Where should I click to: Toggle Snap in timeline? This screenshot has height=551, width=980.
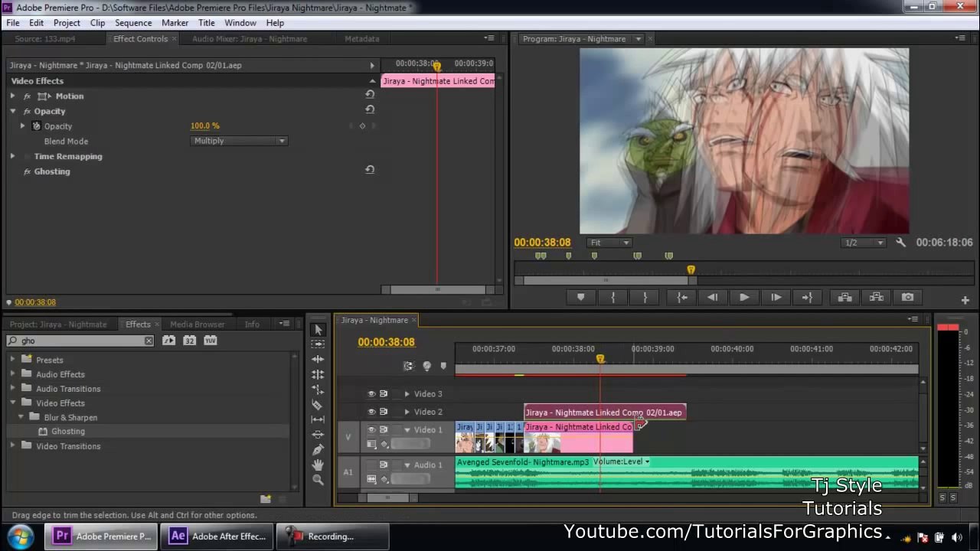(409, 366)
